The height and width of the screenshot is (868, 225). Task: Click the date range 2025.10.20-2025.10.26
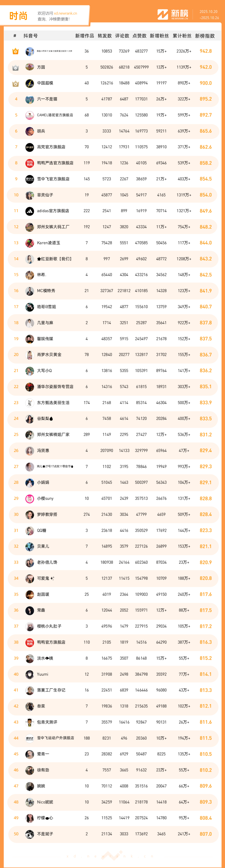(x=209, y=14)
